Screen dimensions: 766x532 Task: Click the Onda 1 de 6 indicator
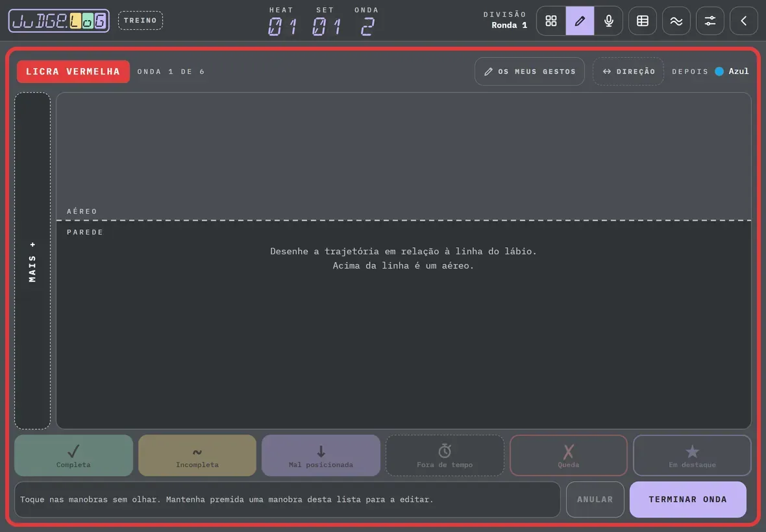point(171,72)
